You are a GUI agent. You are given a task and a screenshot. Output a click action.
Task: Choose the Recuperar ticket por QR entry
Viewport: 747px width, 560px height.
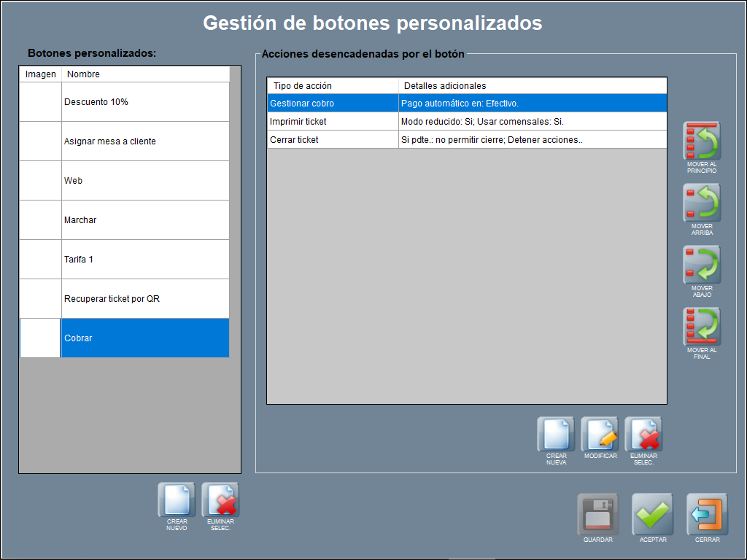point(144,299)
